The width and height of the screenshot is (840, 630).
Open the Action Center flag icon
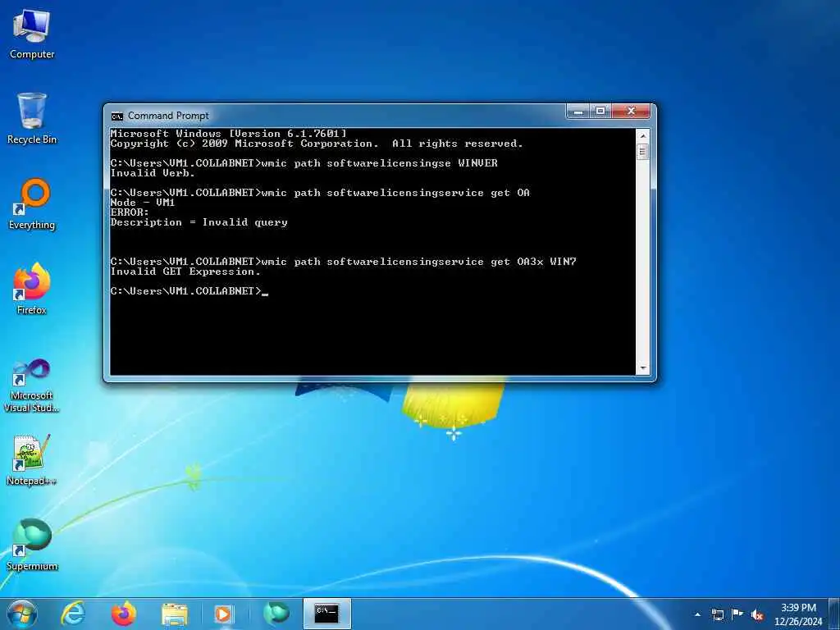[x=737, y=614]
